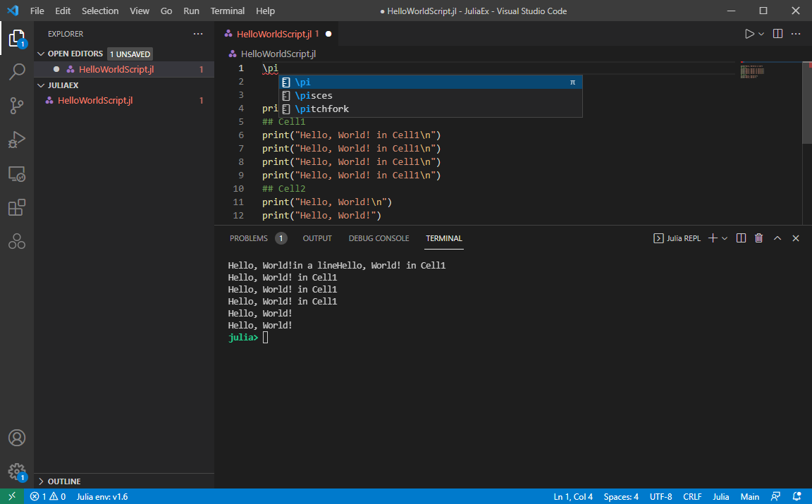Open the notifications bell in the status bar
Viewport: 812px width, 504px height.
pyautogui.click(x=797, y=496)
